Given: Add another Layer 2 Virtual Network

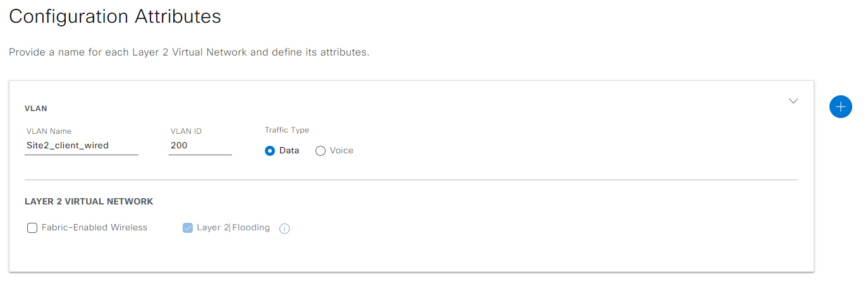Looking at the screenshot, I should [840, 107].
